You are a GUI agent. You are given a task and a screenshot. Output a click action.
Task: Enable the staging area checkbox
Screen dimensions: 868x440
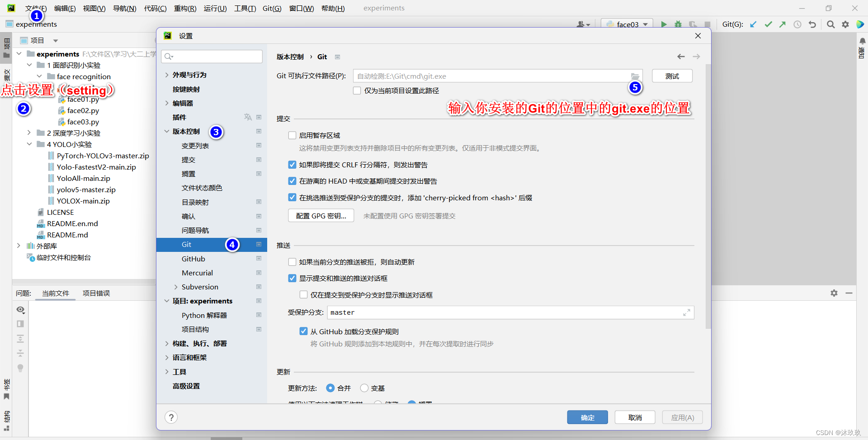292,135
